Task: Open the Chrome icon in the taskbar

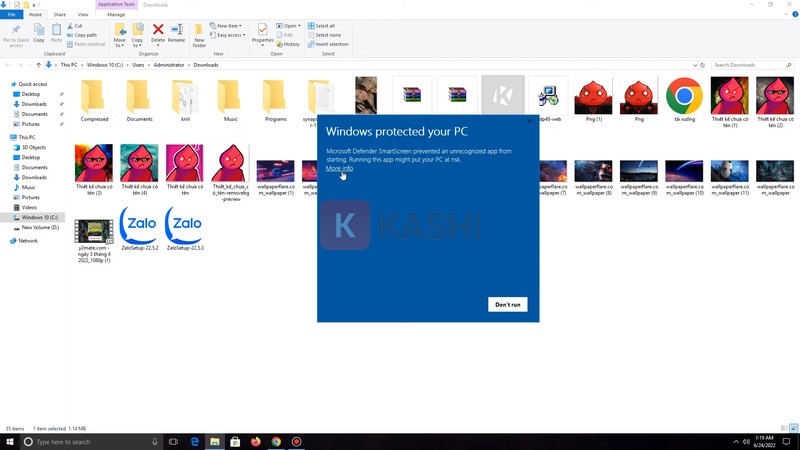Action: tap(276, 441)
